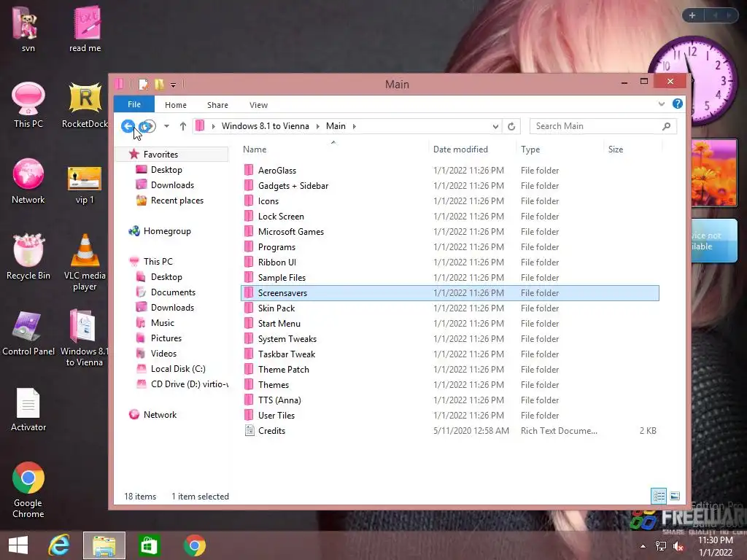Click the svn desktop icon

click(x=27, y=28)
